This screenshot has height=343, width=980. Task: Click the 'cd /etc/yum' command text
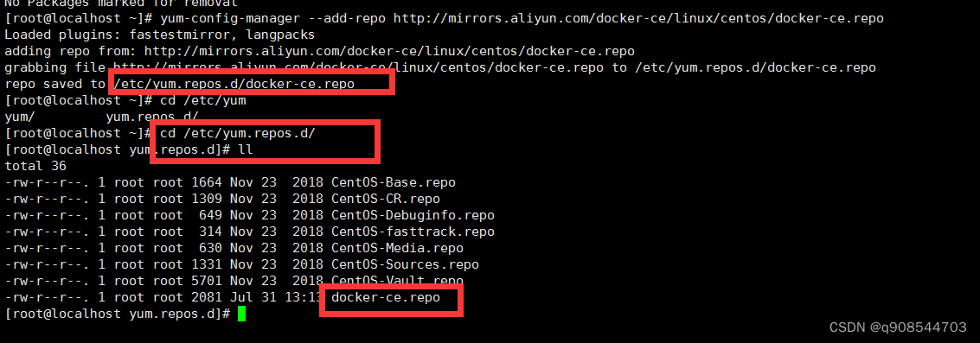[199, 100]
